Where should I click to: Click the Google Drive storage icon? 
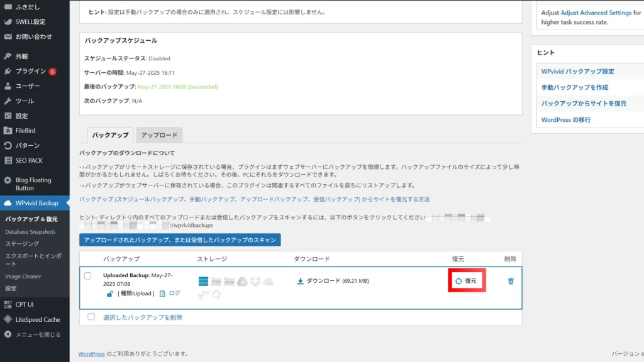tap(243, 281)
